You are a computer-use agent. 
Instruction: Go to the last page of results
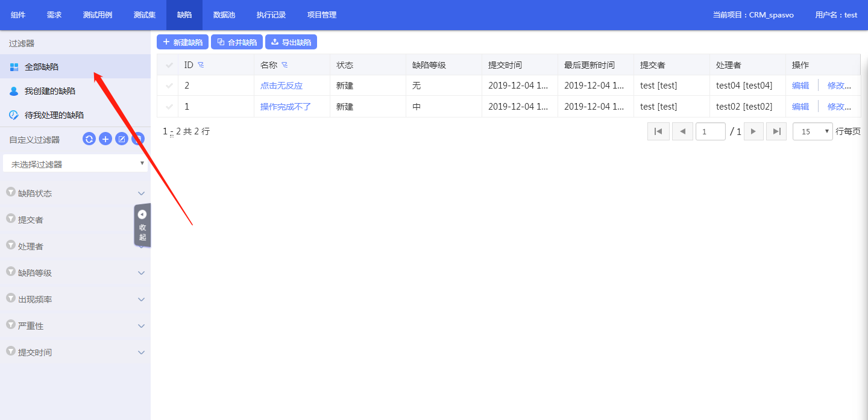776,131
